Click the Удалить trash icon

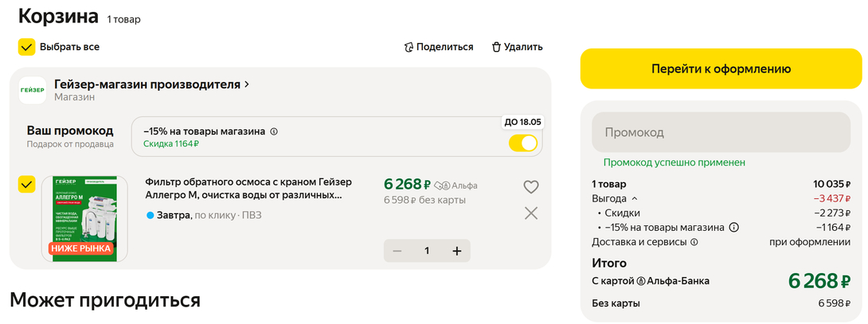click(496, 47)
